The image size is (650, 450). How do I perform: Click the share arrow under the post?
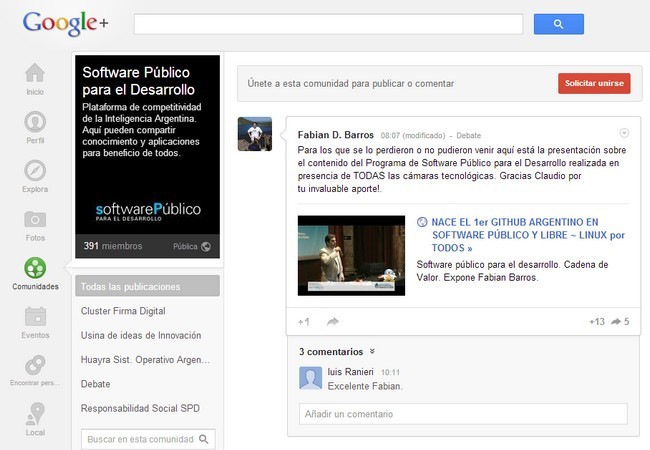333,322
